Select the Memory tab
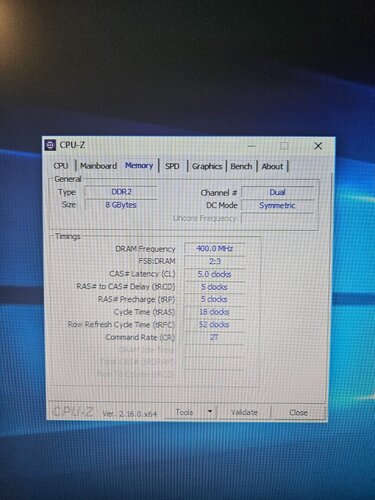Screen dimensions: 375x500 click(x=139, y=165)
